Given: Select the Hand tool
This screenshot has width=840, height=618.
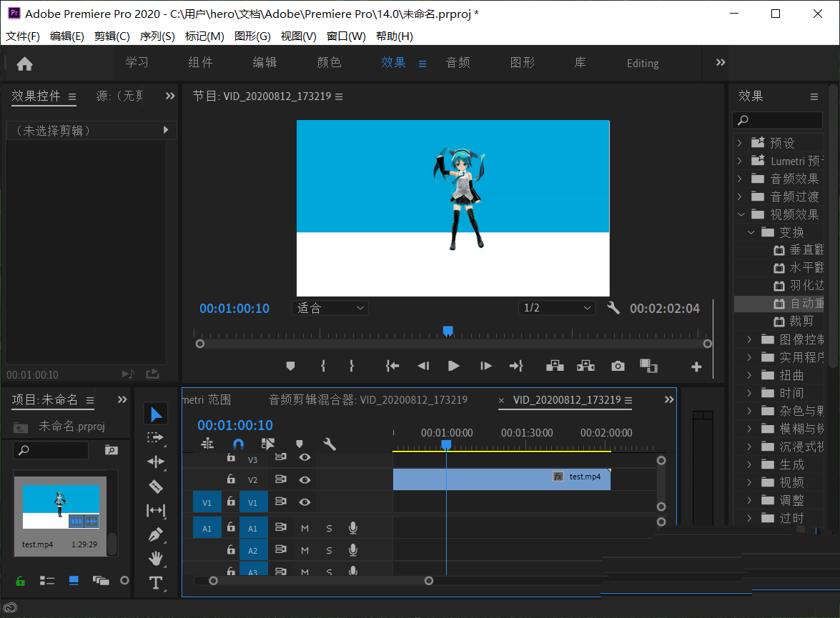Looking at the screenshot, I should (156, 558).
